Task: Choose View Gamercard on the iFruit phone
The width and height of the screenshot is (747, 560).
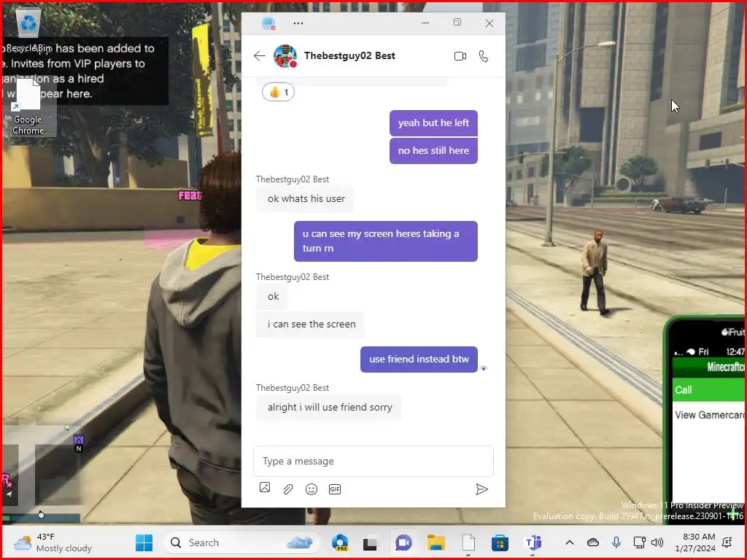Action: [708, 415]
